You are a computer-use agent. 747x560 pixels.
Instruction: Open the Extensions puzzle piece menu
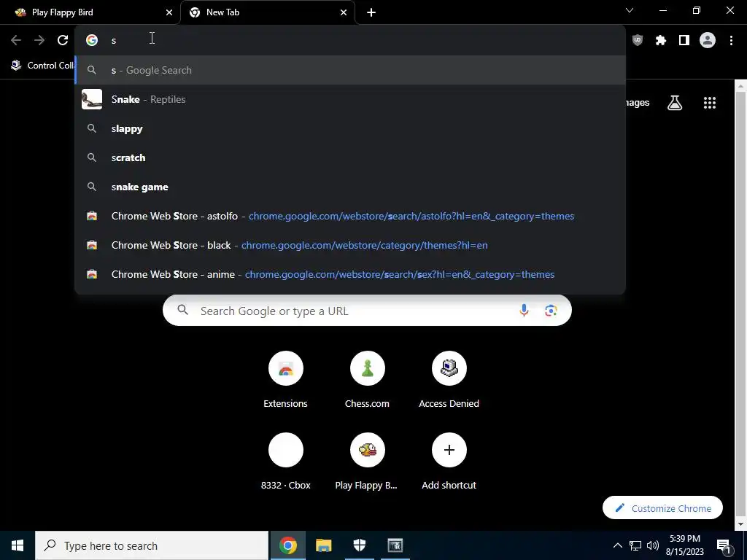point(660,41)
